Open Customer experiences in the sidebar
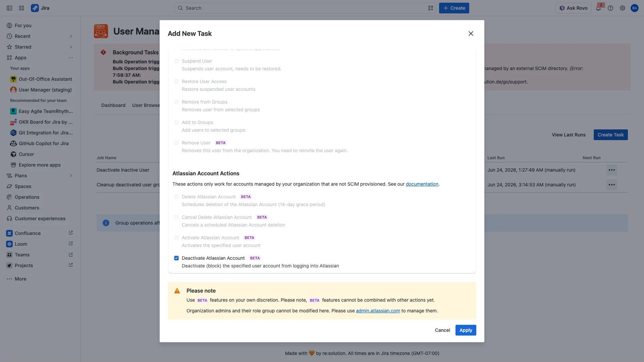The image size is (644, 362). click(40, 219)
